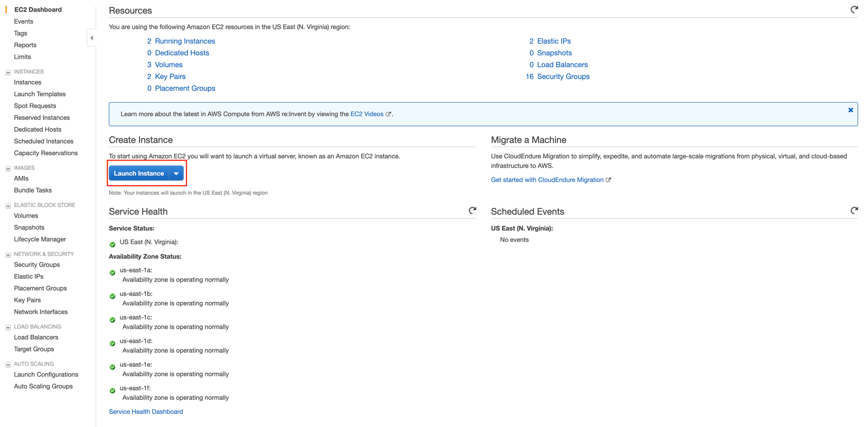Click the us-east-1c zone label
This screenshot has height=427, width=868.
pyautogui.click(x=136, y=317)
